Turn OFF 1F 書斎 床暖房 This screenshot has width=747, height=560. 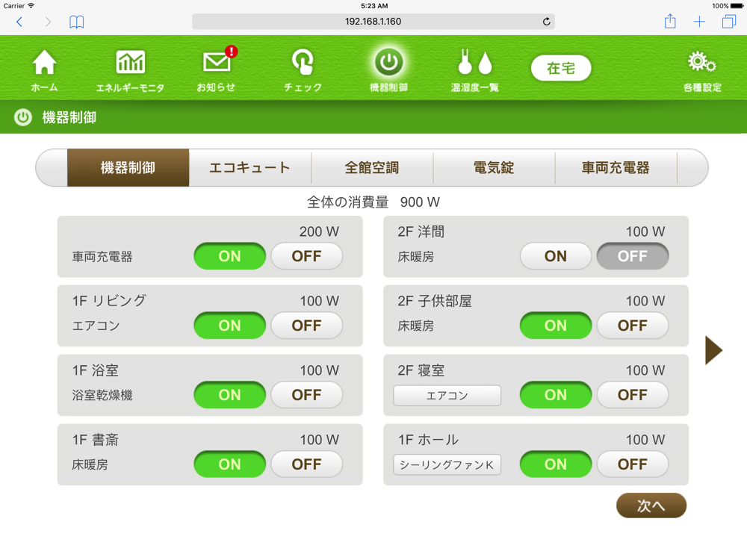coord(307,464)
